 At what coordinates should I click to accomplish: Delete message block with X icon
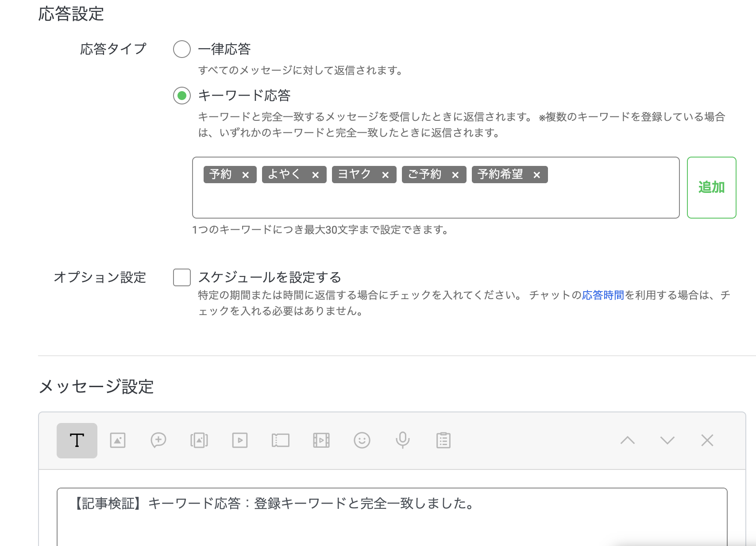[707, 440]
